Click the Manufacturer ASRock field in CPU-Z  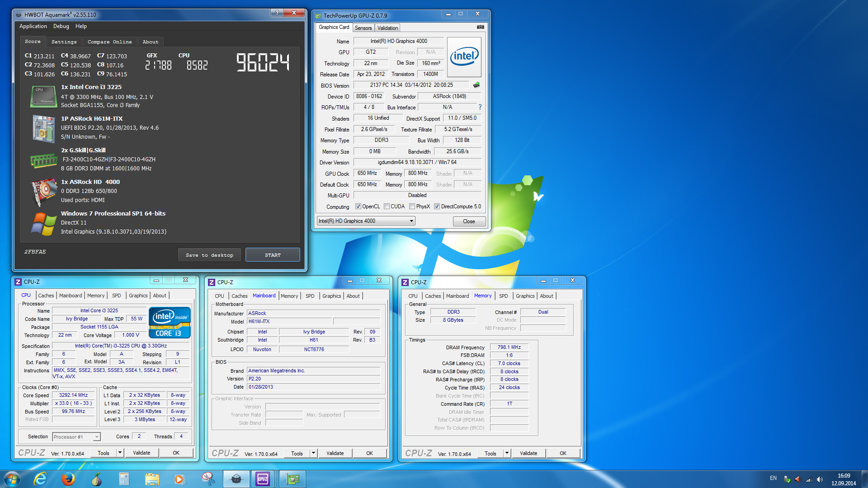tap(314, 313)
